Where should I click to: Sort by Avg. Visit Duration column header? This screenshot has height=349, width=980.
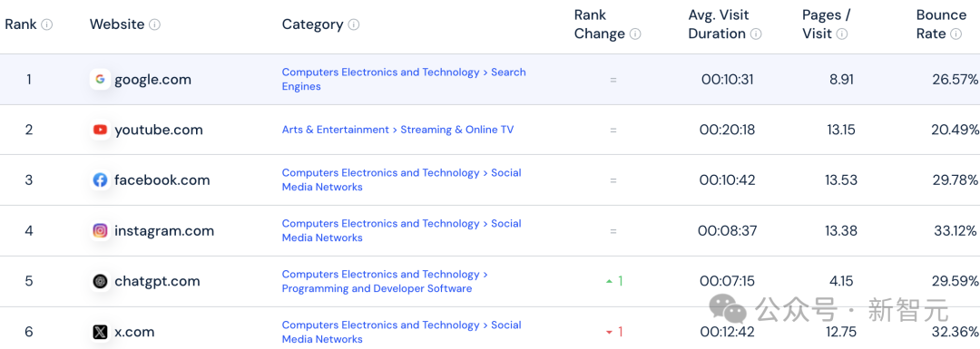pos(719,24)
